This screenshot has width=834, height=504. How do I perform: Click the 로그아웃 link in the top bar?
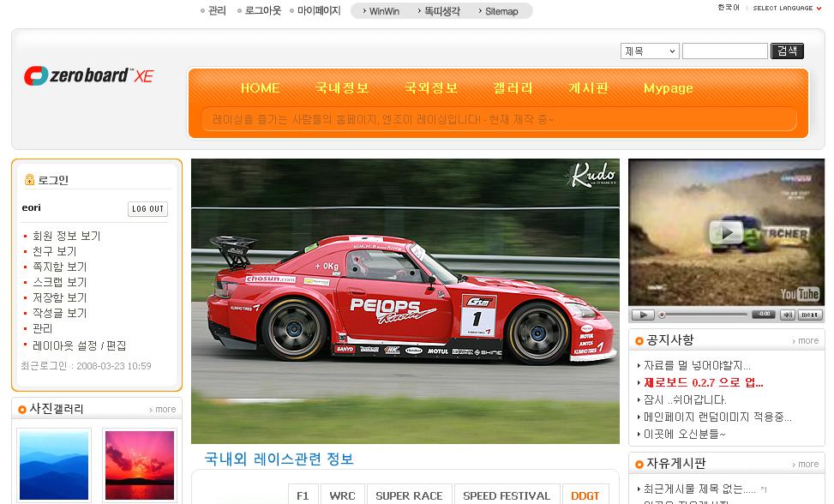[x=263, y=10]
